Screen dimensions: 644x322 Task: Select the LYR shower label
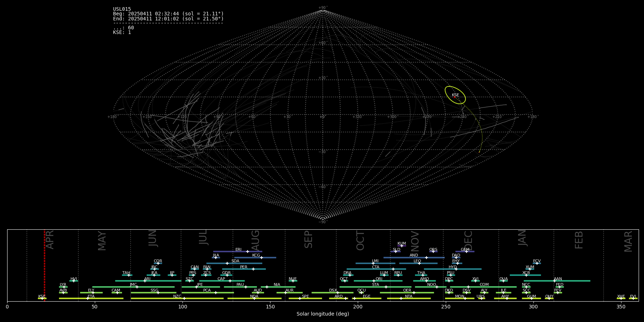63,285
